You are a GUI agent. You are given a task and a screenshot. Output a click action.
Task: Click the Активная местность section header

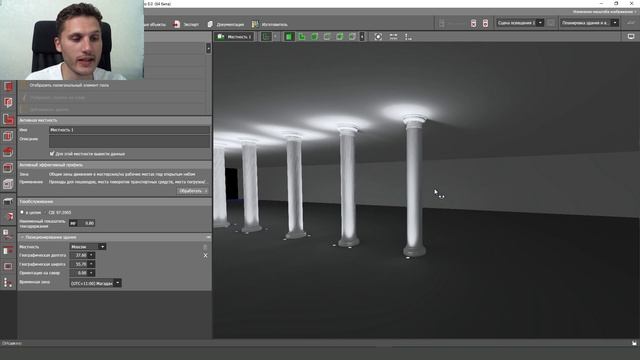coord(114,120)
